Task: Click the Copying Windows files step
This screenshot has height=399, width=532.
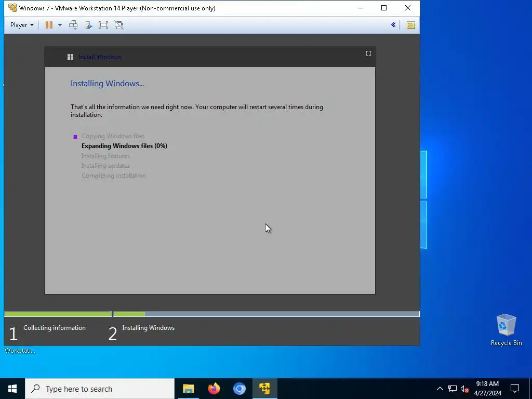Action: pos(113,136)
